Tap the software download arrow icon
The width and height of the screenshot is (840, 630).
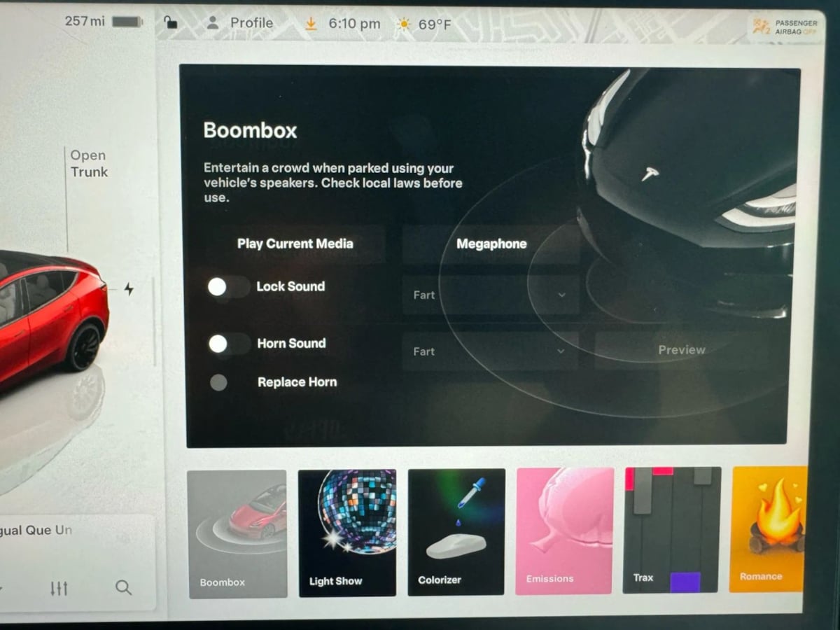(311, 24)
